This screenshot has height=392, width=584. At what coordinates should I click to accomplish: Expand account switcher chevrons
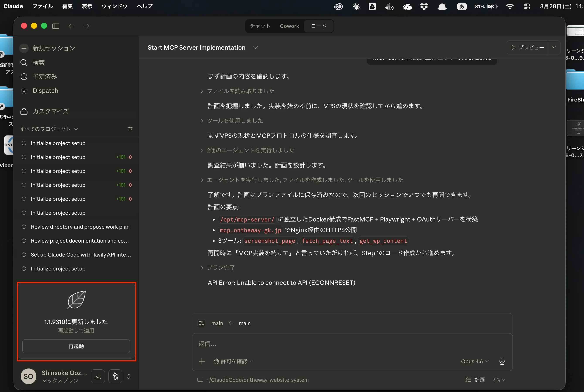tap(129, 376)
